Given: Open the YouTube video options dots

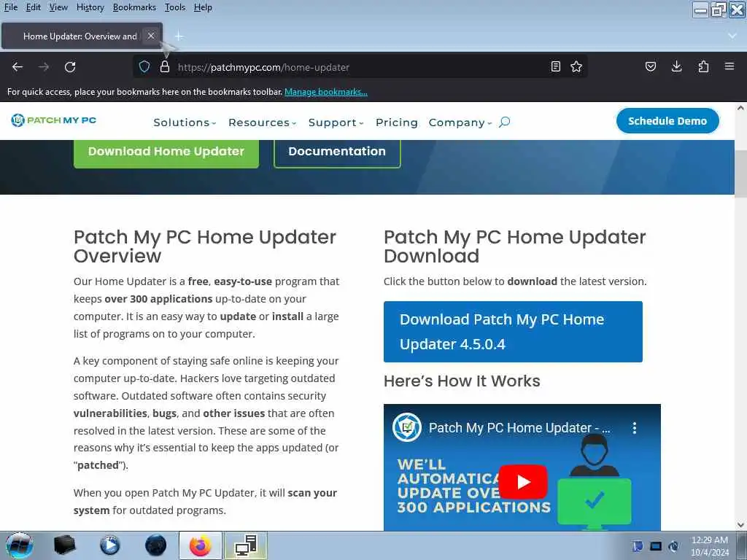Looking at the screenshot, I should tap(634, 427).
